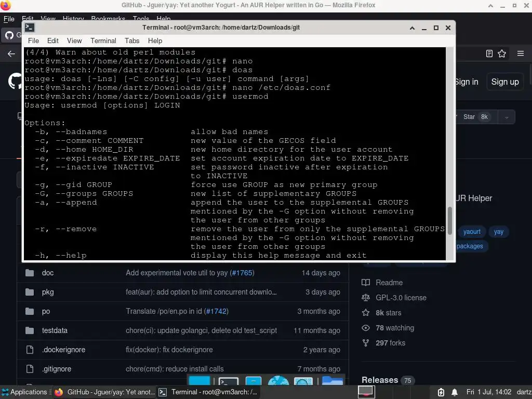Click the doc folder icon
Screen dimensions: 532x399
point(30,273)
